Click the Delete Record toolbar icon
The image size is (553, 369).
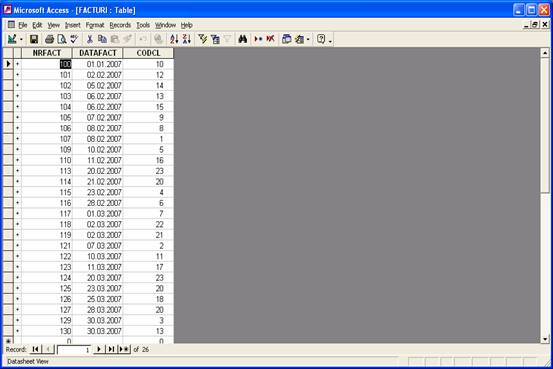[x=271, y=39]
